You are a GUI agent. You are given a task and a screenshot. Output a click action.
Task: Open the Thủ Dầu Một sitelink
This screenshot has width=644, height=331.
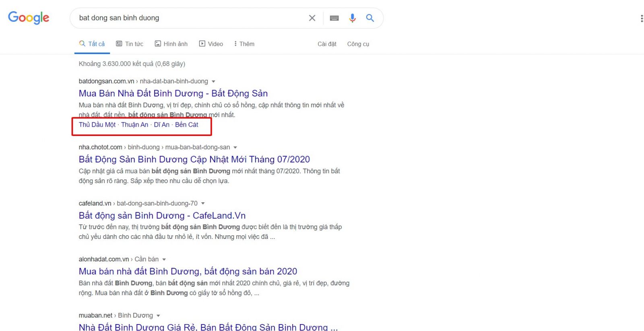tap(97, 125)
